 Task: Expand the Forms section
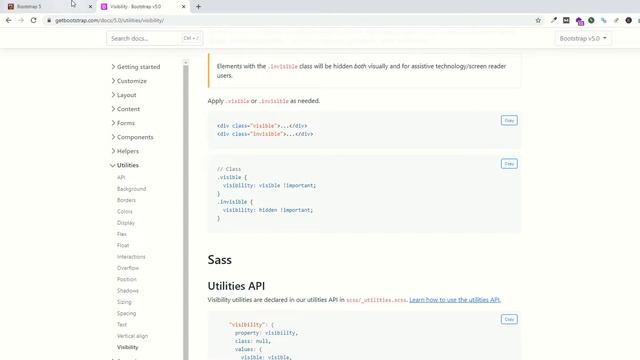pyautogui.click(x=123, y=123)
